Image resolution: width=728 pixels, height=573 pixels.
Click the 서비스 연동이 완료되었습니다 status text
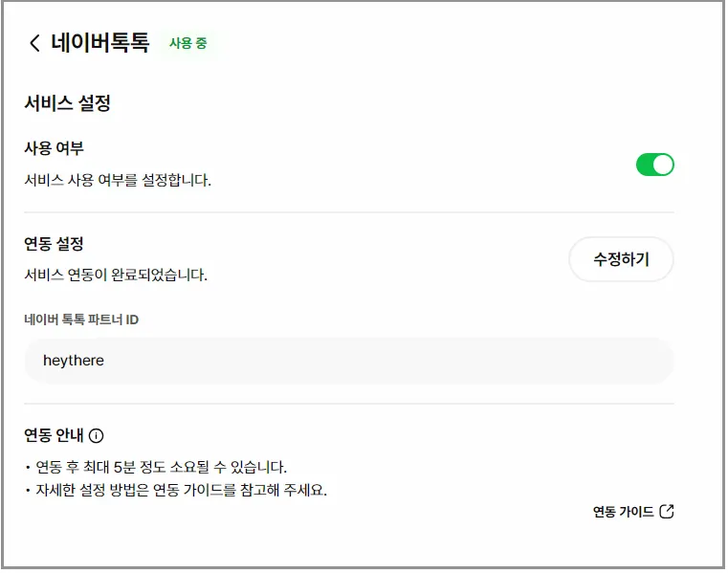(x=116, y=275)
